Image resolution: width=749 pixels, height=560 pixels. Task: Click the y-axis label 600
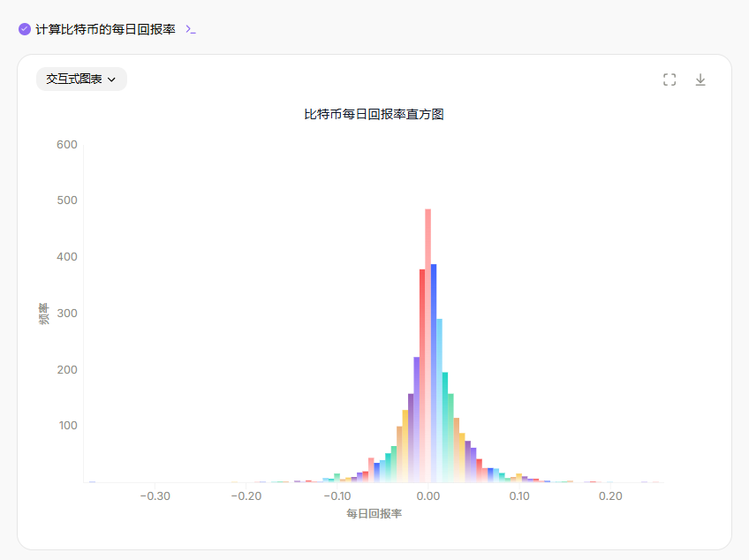[67, 145]
